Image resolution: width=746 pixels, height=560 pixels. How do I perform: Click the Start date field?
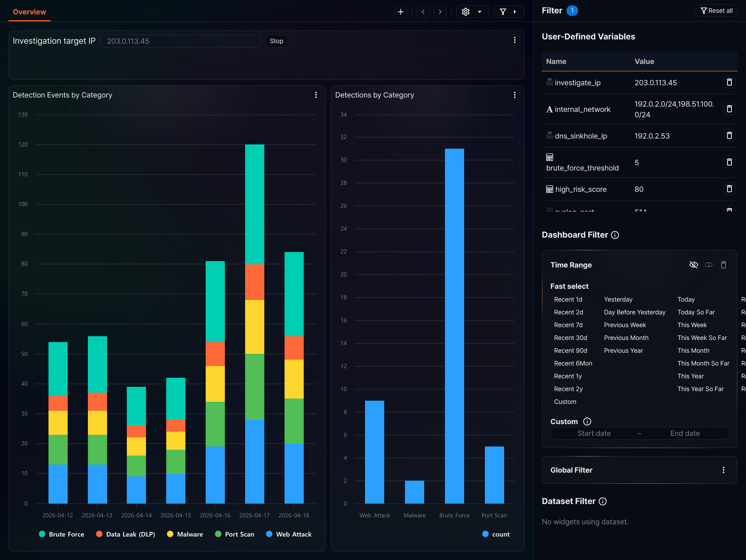point(594,433)
